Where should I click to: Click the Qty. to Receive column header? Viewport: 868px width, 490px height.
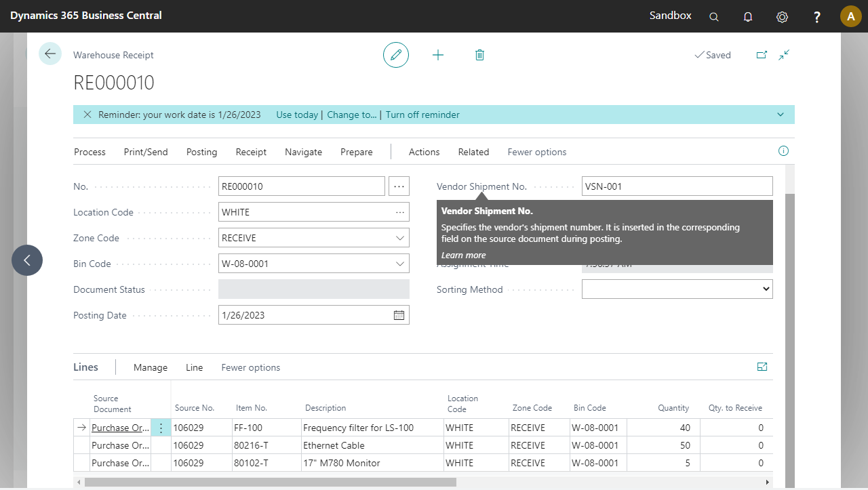(x=735, y=408)
